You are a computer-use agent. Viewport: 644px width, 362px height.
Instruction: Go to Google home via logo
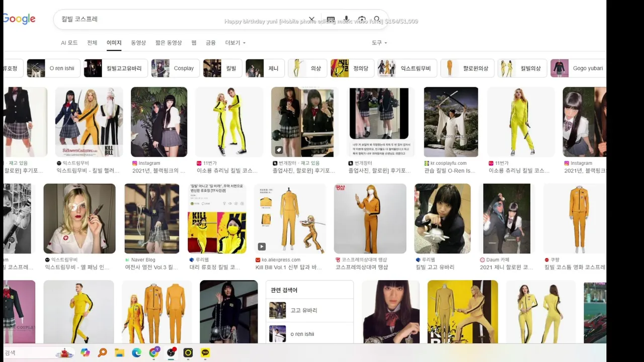pyautogui.click(x=19, y=19)
